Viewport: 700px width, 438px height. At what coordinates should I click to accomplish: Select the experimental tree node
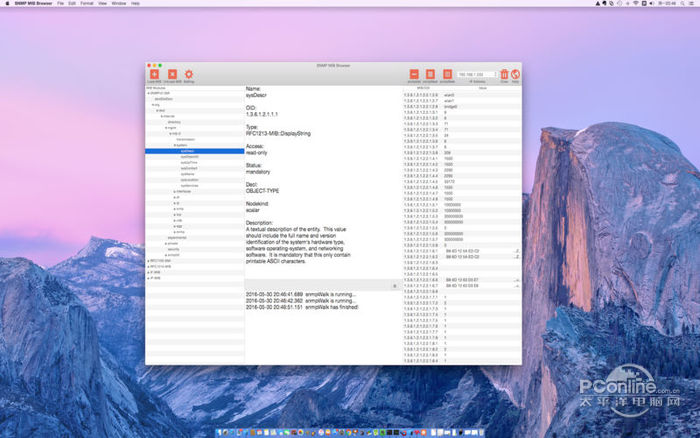click(x=177, y=238)
